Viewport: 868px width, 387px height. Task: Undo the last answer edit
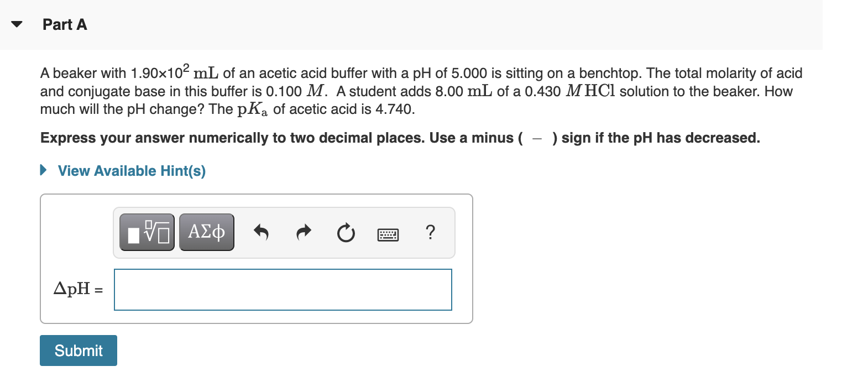(x=261, y=232)
